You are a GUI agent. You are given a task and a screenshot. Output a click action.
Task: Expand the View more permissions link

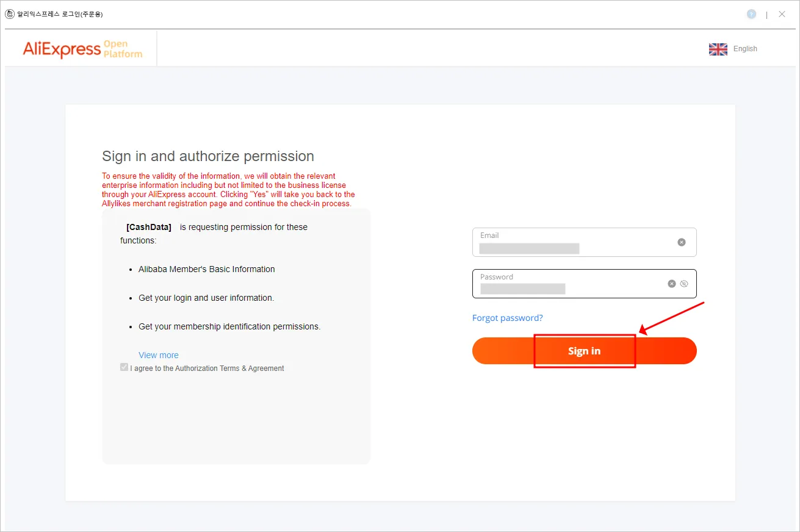159,355
